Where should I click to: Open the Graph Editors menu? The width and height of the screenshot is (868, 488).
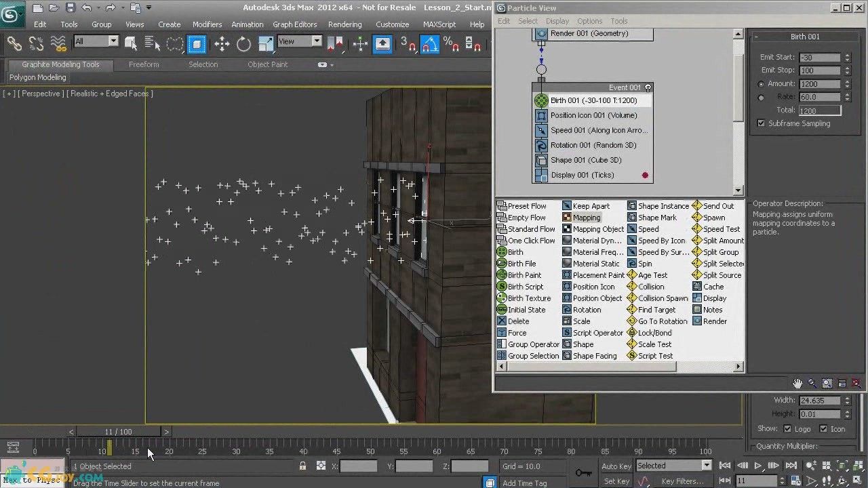(x=294, y=24)
